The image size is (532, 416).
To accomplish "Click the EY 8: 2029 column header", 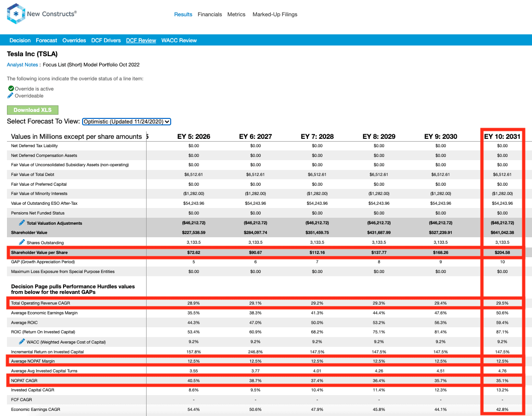I will 379,136.
